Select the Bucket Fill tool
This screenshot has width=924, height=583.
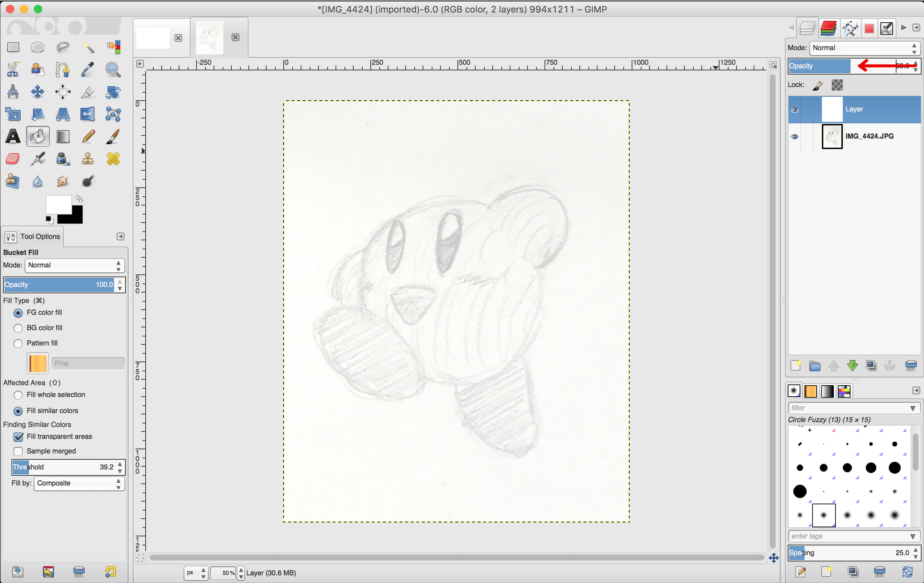(x=38, y=136)
